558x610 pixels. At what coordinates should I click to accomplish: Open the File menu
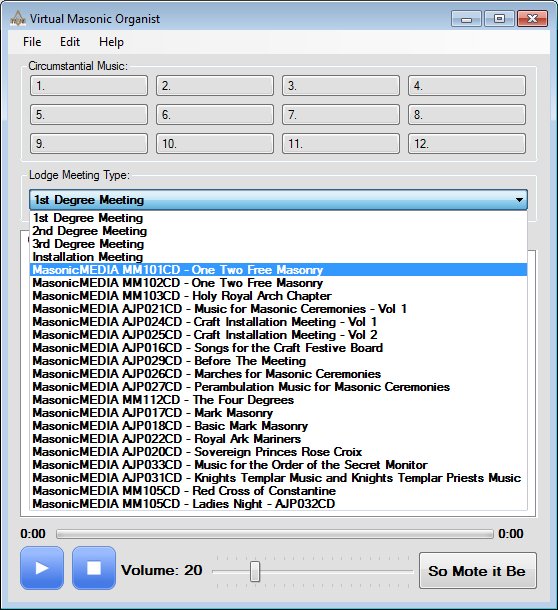pos(32,42)
